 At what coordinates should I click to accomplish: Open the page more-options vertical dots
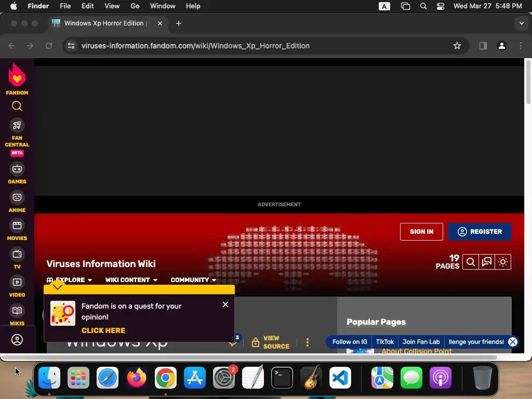click(x=308, y=342)
